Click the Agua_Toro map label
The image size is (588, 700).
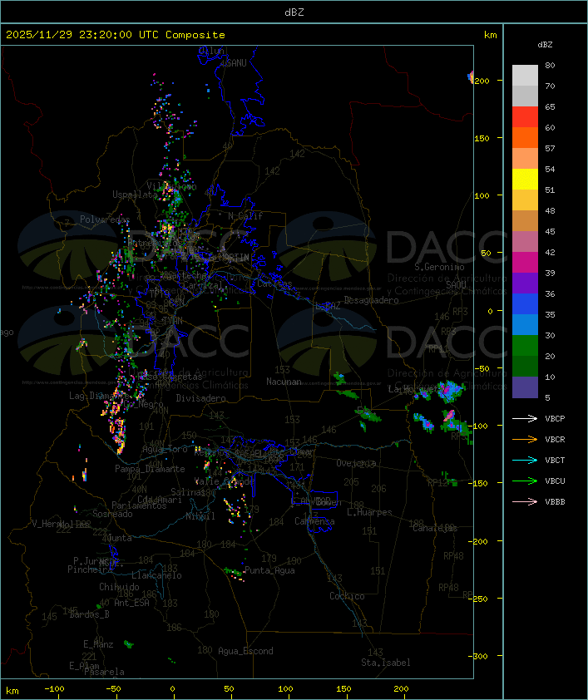point(165,450)
